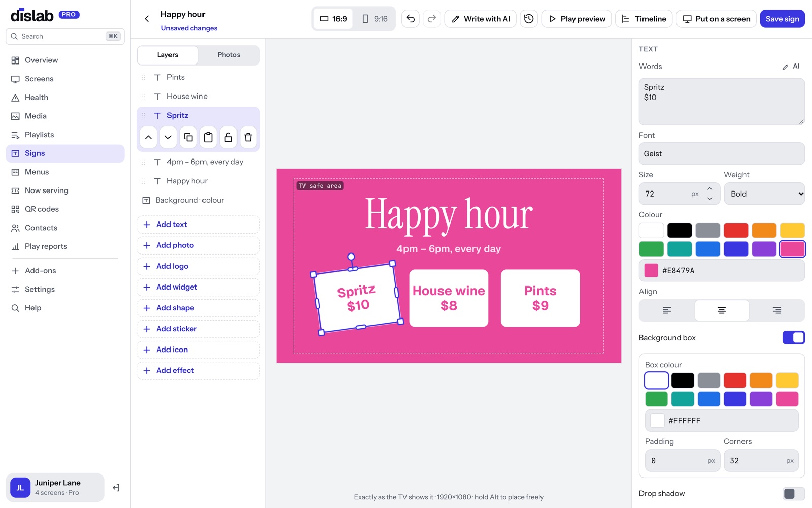Paste with the clipboard icon
The height and width of the screenshot is (508, 812).
(x=208, y=137)
